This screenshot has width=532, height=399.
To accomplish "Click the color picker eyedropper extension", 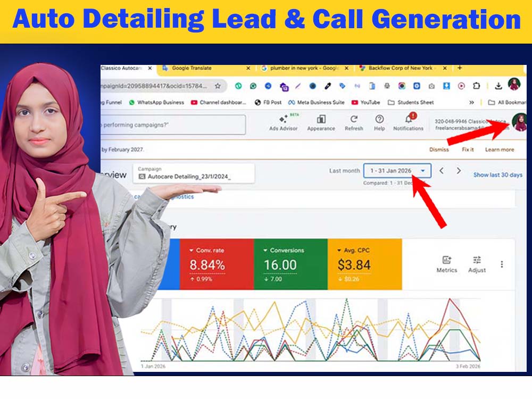I will click(x=327, y=86).
